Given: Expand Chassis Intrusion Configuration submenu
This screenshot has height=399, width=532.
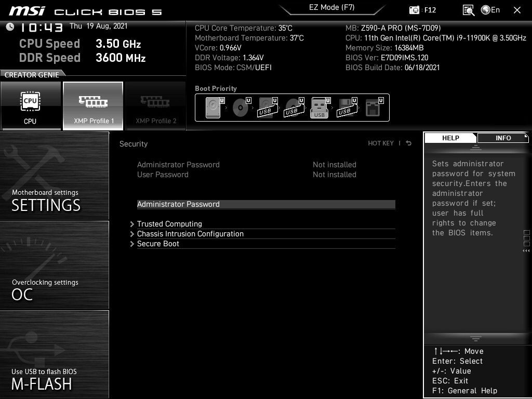Looking at the screenshot, I should (266, 234).
